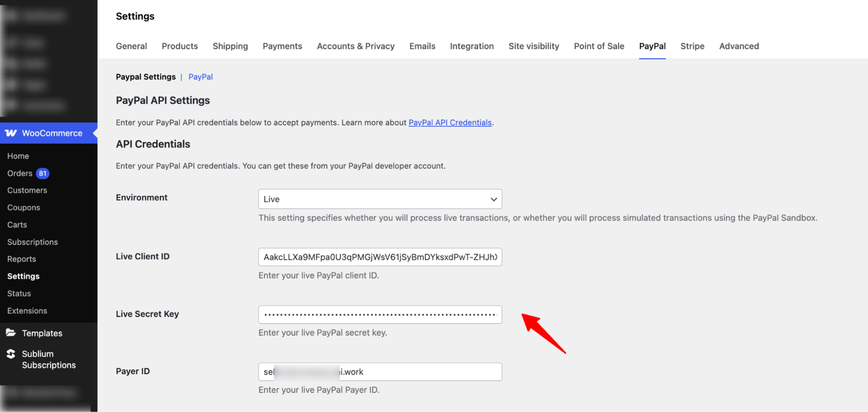The image size is (868, 412).
Task: Click the Sublium Subscriptions icon
Action: point(11,354)
